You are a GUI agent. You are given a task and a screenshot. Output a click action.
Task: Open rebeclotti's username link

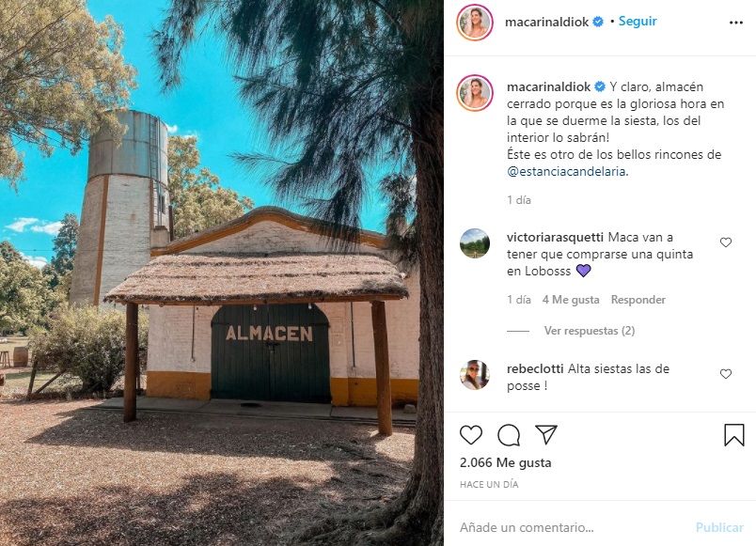[535, 368]
